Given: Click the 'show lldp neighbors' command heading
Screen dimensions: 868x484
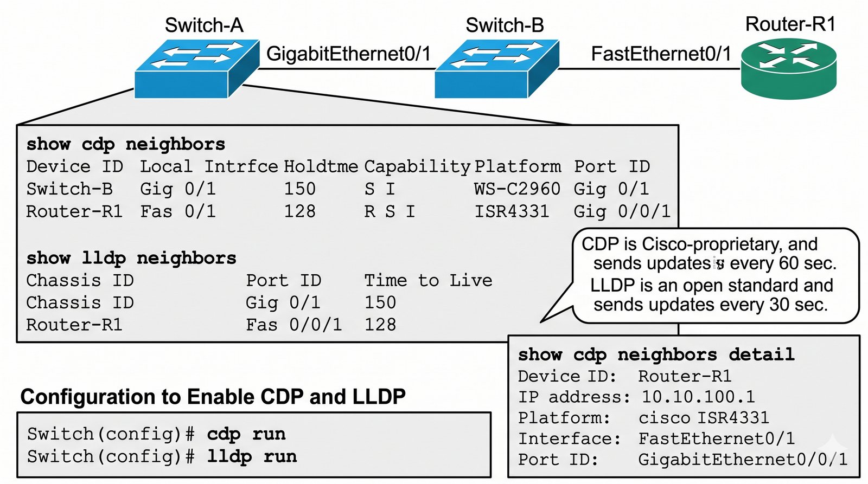Looking at the screenshot, I should point(131,257).
